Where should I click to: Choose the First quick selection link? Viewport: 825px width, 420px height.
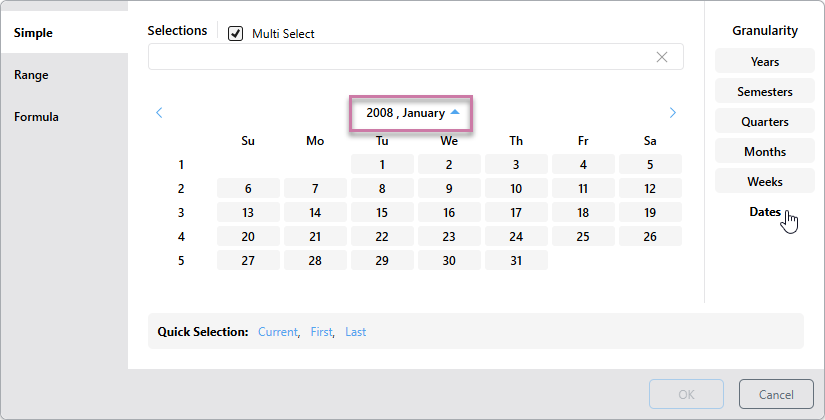tap(321, 332)
